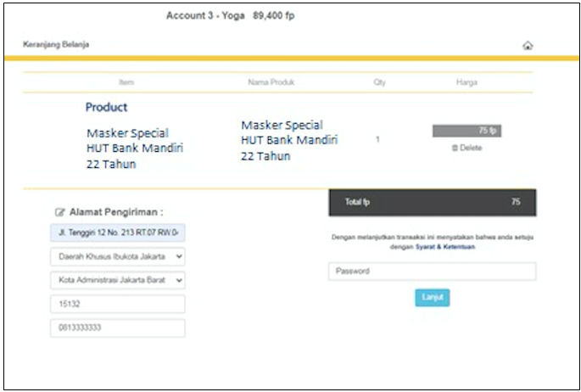Click the 75 fp price bar

point(466,131)
